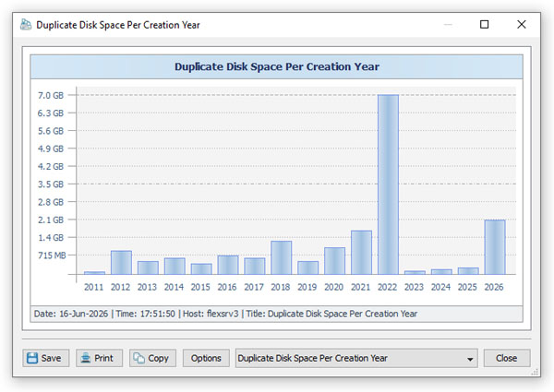Click the '7.0 GB' axis label
Screen dimensions: 554x392
point(51,95)
